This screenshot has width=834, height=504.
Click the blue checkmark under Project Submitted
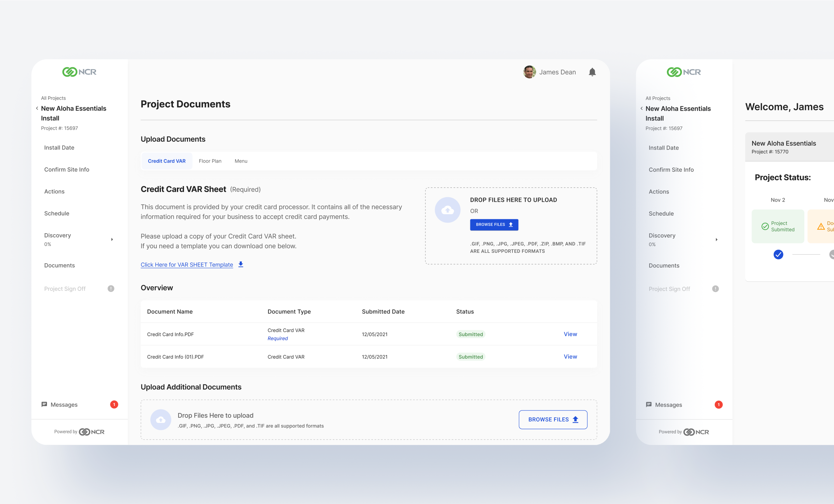point(778,254)
